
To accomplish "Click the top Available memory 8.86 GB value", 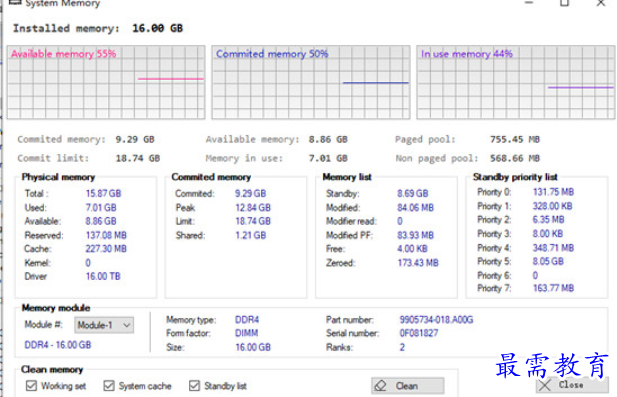I will point(328,139).
